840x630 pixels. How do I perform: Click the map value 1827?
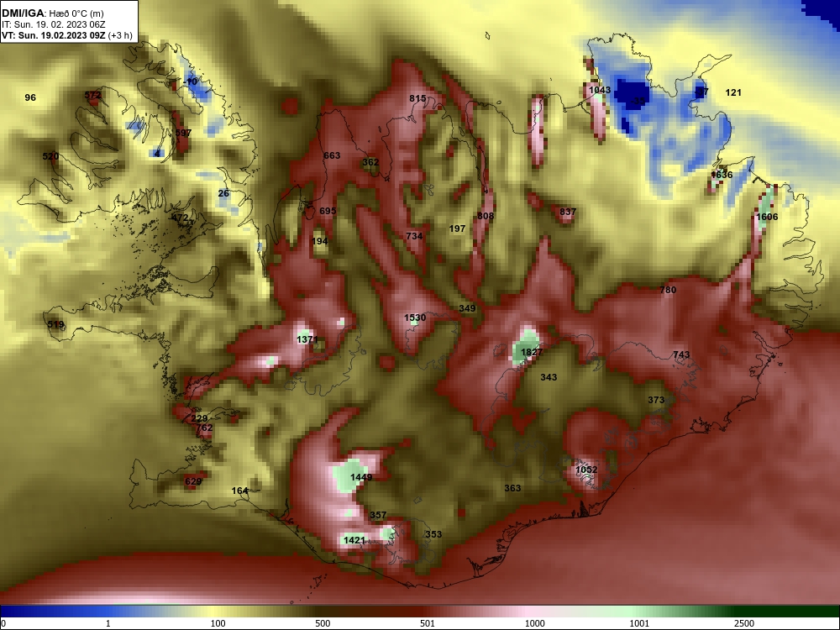click(x=532, y=353)
